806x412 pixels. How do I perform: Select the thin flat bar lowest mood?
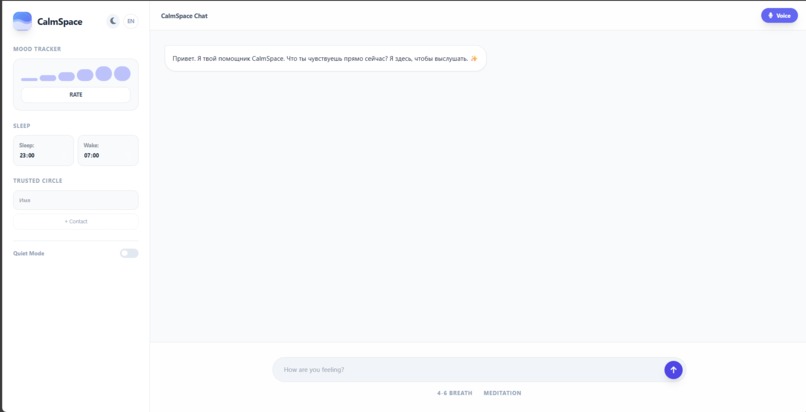point(29,79)
